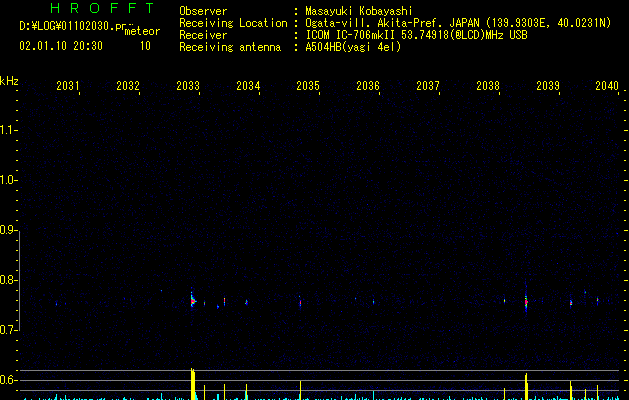Click antenna model A504HB(yagi 4el)
The width and height of the screenshot is (629, 400).
tap(353, 47)
